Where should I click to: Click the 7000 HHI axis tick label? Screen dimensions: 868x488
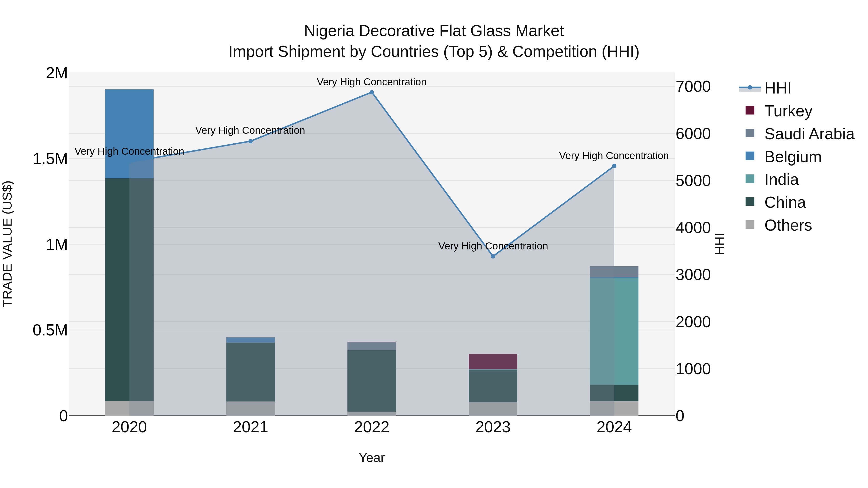(693, 87)
